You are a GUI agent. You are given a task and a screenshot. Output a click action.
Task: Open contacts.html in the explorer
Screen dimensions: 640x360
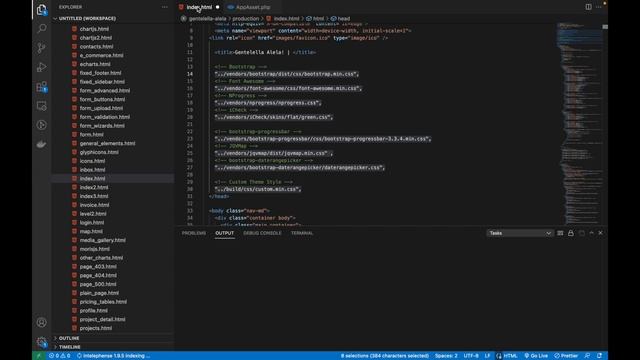tap(96, 47)
